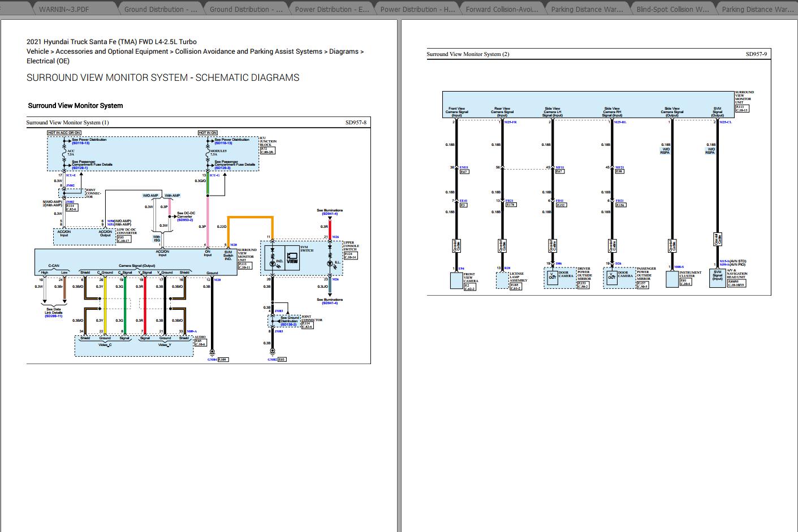Open the Power Distribution - H... tab
This screenshot has height=532, width=798.
pos(417,9)
